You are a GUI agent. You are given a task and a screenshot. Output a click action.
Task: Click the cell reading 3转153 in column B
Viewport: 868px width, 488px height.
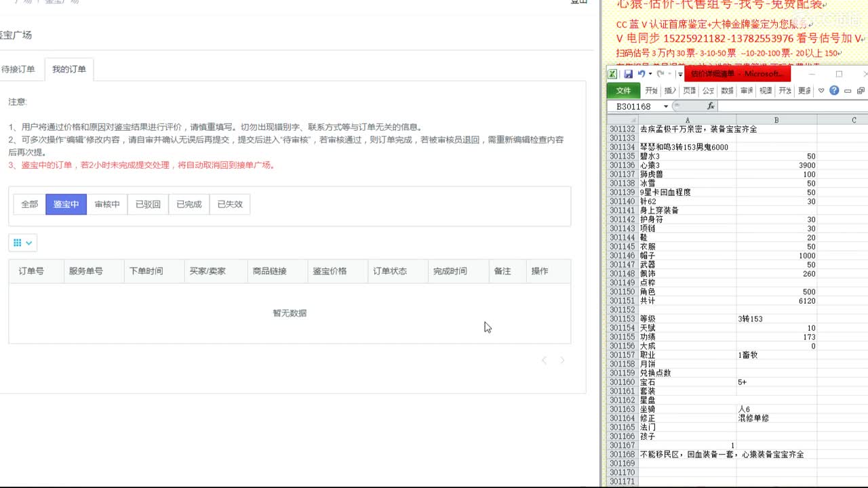tap(776, 319)
